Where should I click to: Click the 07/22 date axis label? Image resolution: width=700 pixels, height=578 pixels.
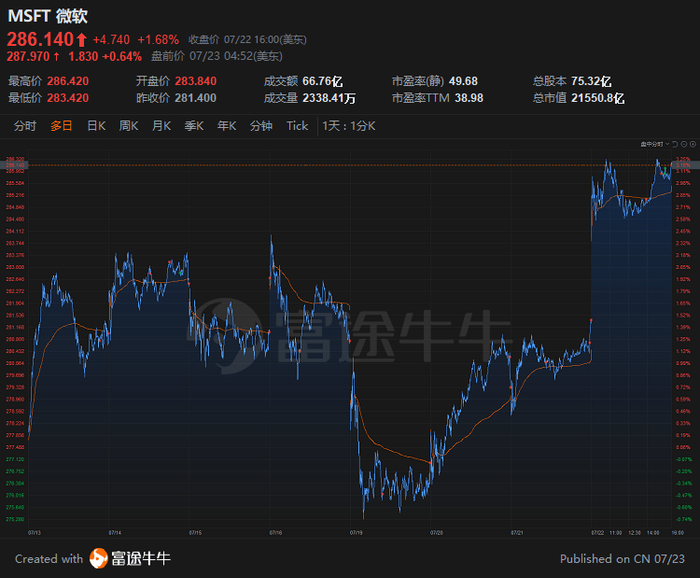click(597, 532)
